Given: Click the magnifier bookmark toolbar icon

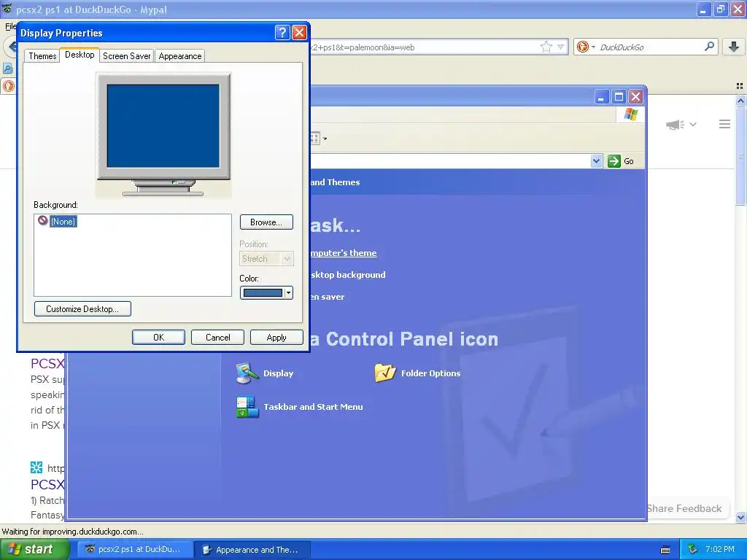Looking at the screenshot, I should pyautogui.click(x=7, y=69).
